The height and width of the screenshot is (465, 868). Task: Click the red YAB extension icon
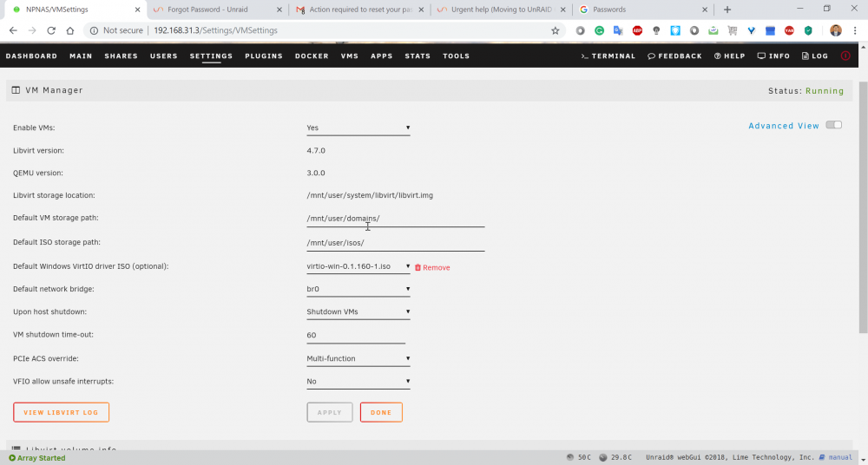tap(789, 31)
